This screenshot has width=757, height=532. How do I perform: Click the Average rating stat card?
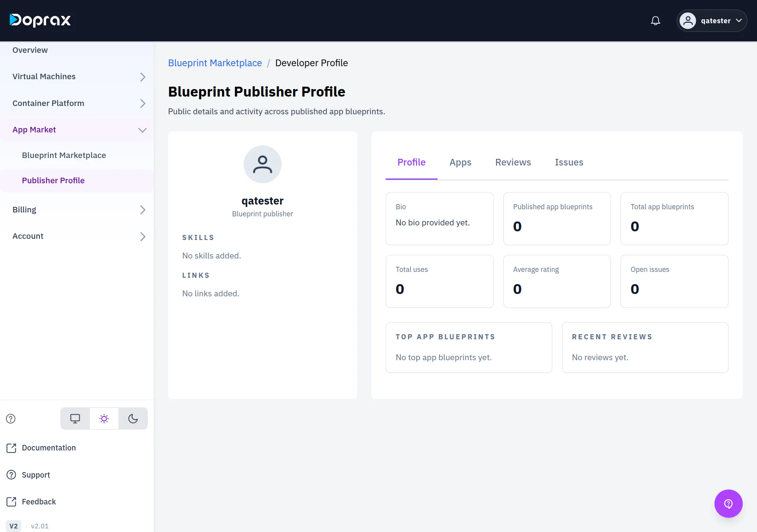pos(557,281)
